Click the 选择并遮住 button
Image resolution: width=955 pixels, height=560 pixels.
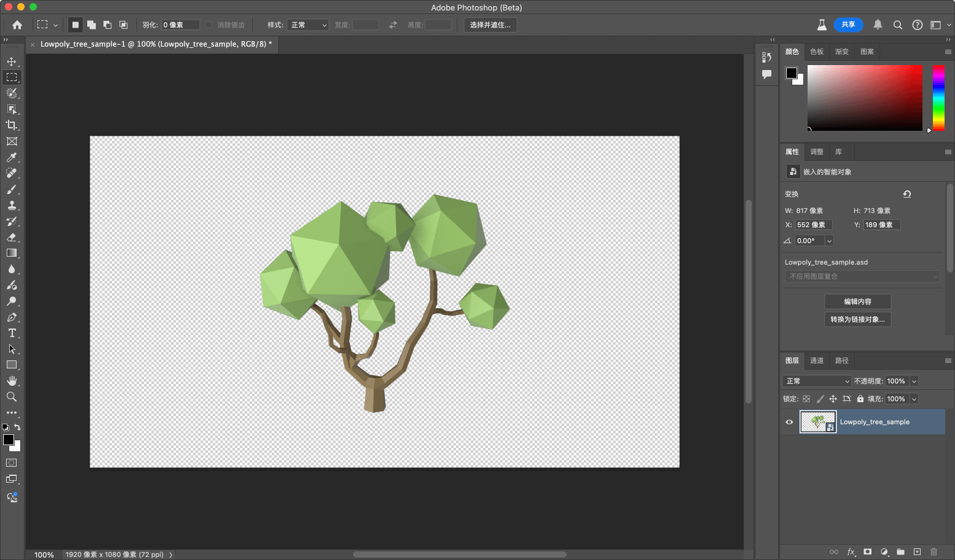coord(489,25)
